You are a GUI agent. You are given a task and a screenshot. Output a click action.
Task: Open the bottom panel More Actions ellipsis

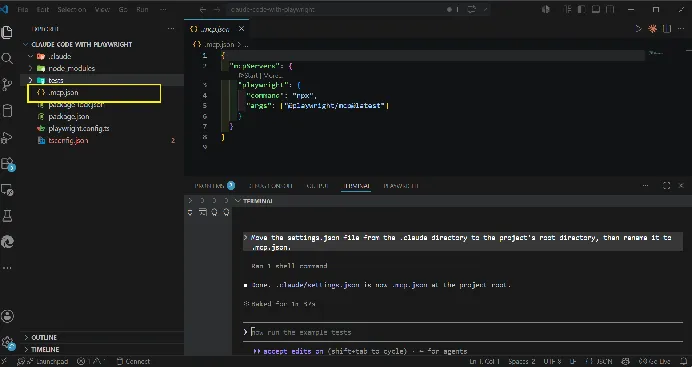click(x=645, y=186)
